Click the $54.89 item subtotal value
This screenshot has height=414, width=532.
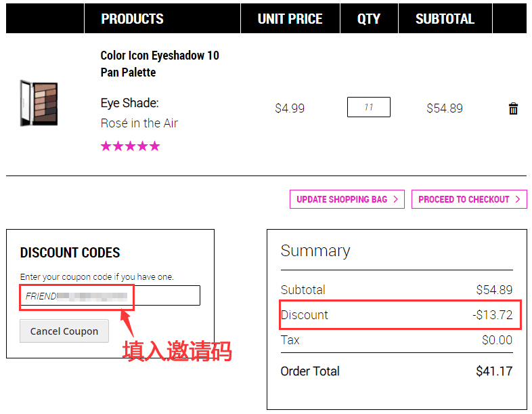445,108
